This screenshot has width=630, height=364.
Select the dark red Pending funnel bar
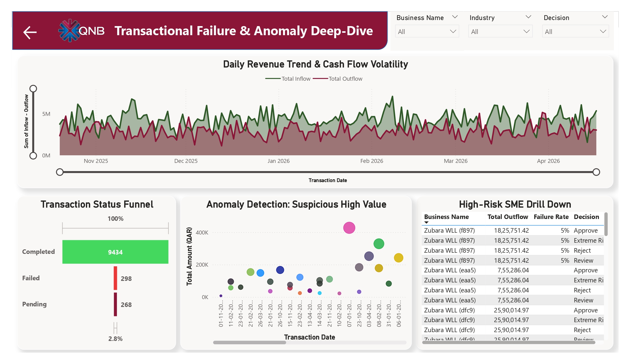pyautogui.click(x=115, y=304)
